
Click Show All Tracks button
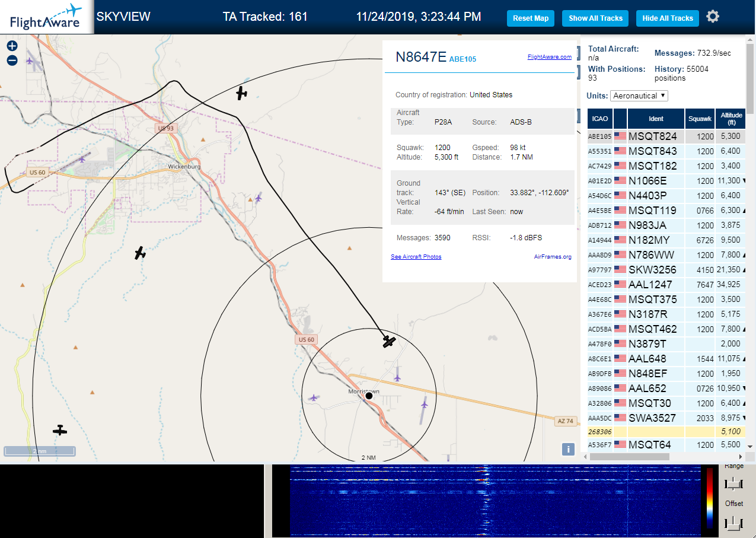pos(595,18)
